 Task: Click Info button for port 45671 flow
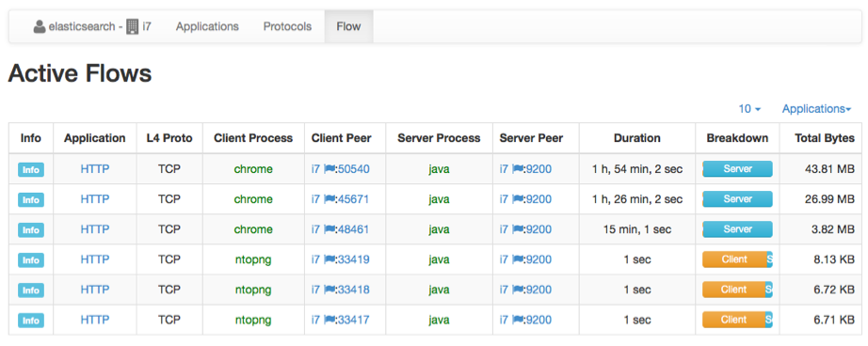click(x=31, y=199)
